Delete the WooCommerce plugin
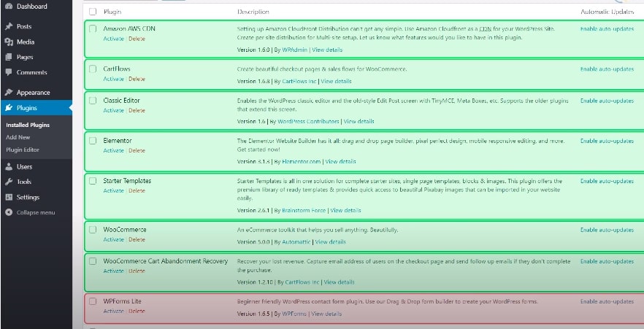This screenshot has width=644, height=329. (x=137, y=240)
